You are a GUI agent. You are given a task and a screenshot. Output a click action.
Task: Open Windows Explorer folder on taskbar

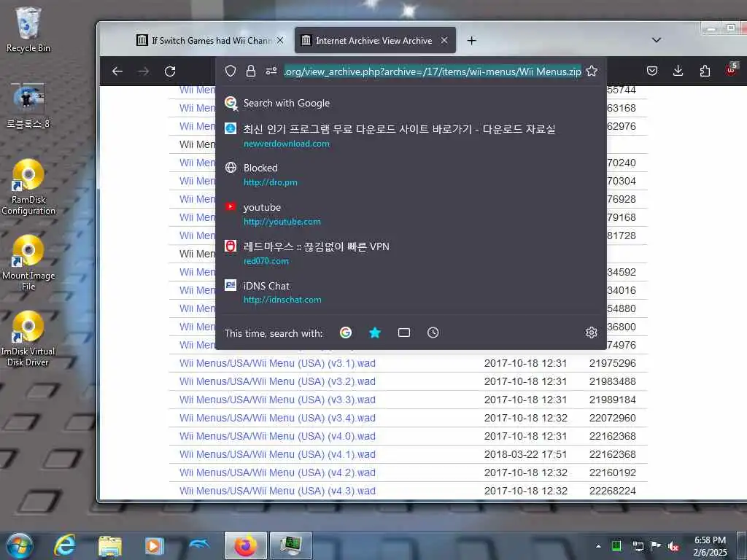(x=110, y=546)
